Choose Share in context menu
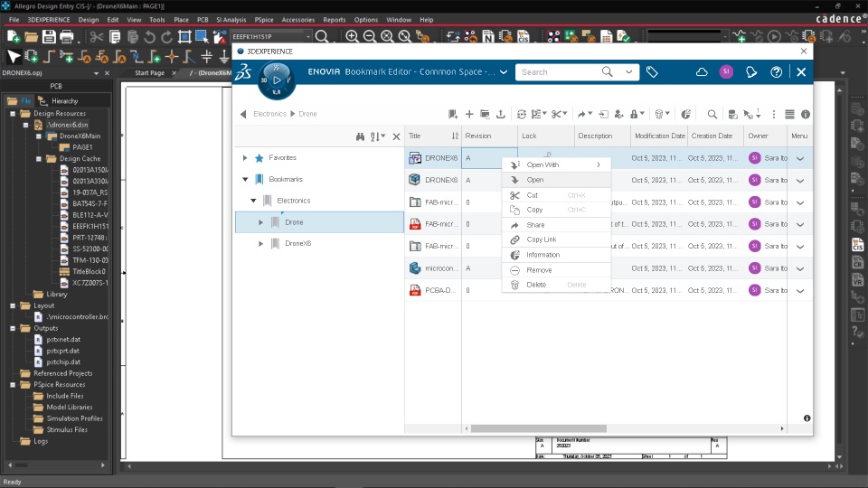868x488 pixels. [x=556, y=225]
